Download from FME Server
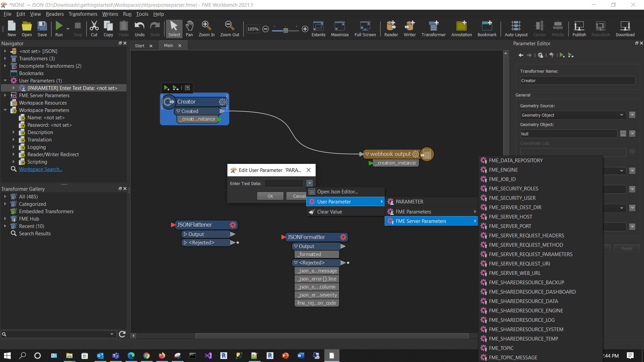Viewport: 644px width, 362px height. tap(625, 28)
